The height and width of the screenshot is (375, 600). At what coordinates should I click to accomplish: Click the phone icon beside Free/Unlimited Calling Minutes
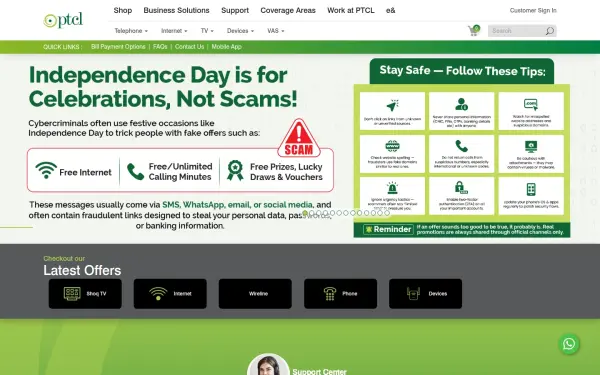135,171
